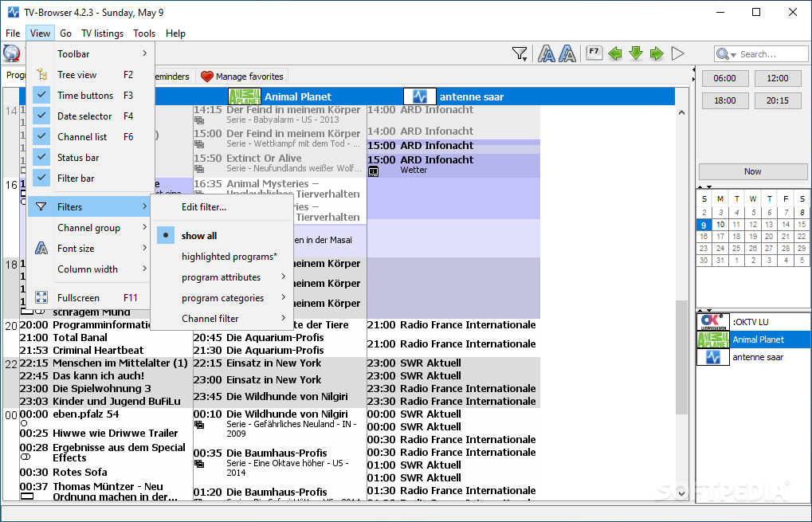Click the Fullscreen menu icon

pyautogui.click(x=41, y=298)
